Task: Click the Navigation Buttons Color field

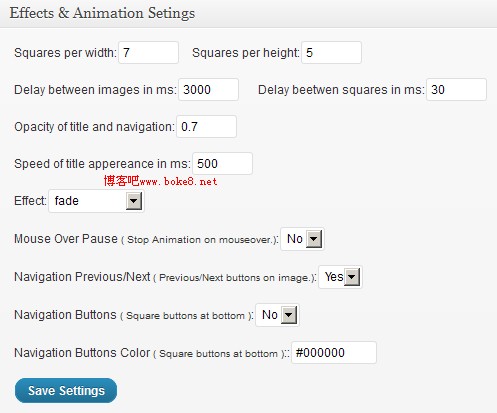Action: 334,352
